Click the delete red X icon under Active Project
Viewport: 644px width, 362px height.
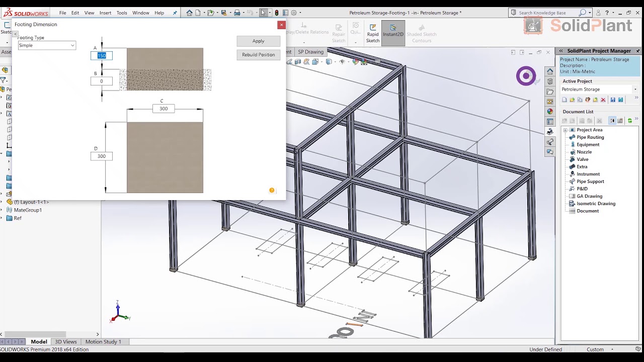tap(603, 100)
